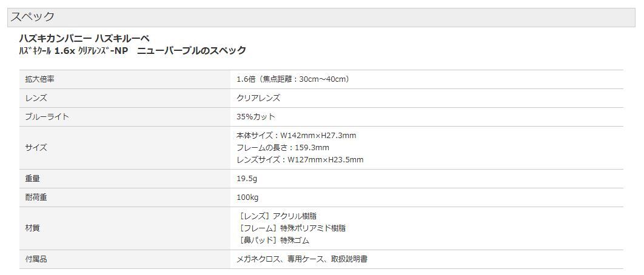This screenshot has height=275, width=644.
Task: Click the 1.6倍 focal distance value
Action: coord(293,79)
